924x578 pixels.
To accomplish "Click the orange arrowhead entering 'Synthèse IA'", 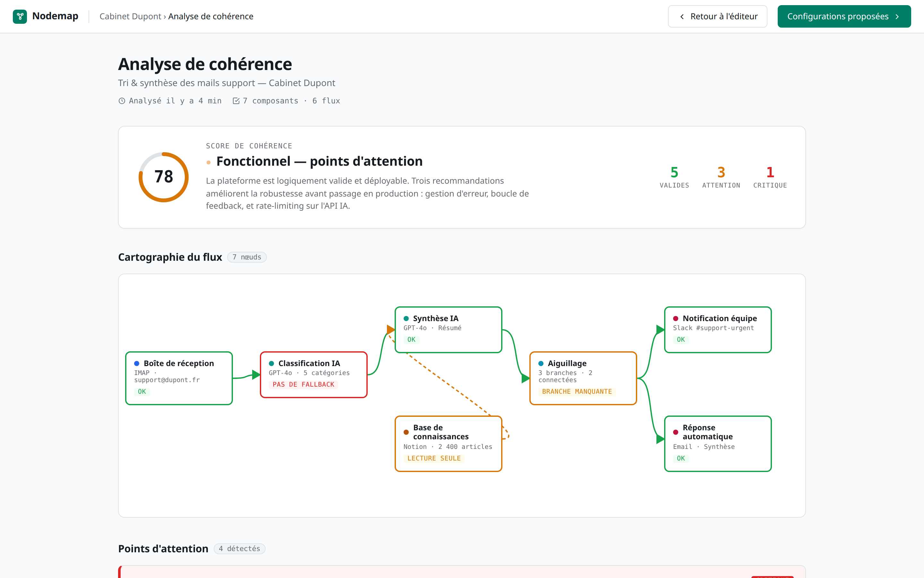I will point(390,329).
